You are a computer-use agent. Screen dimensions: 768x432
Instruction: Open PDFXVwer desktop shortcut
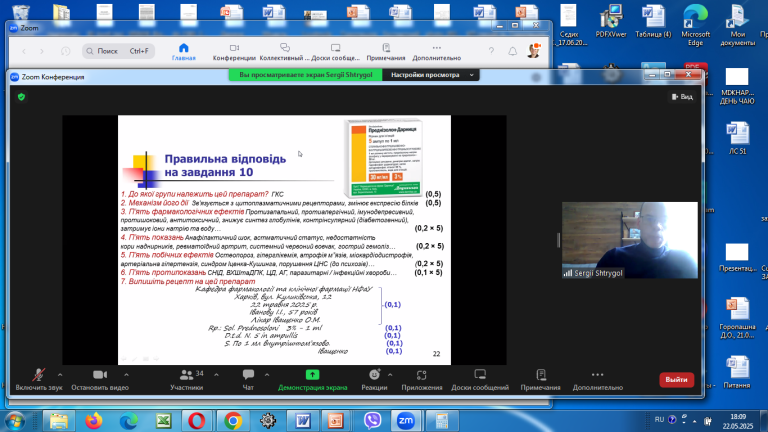[x=611, y=22]
